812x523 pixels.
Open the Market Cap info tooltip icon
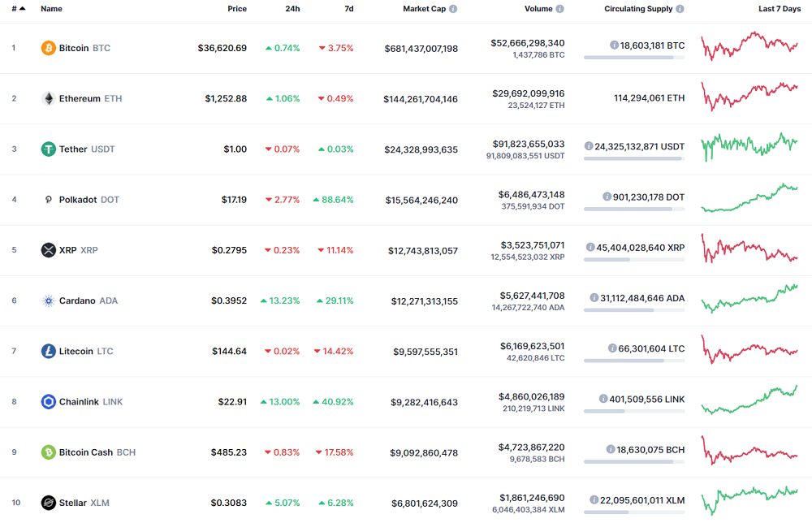tap(453, 9)
